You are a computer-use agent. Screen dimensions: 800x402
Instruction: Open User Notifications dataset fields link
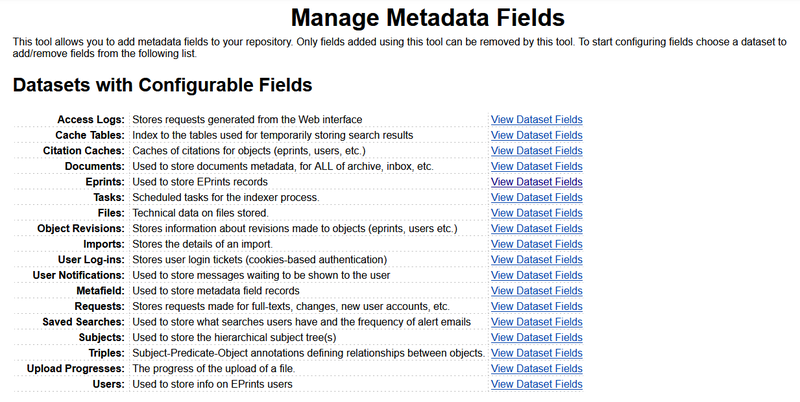tap(536, 275)
